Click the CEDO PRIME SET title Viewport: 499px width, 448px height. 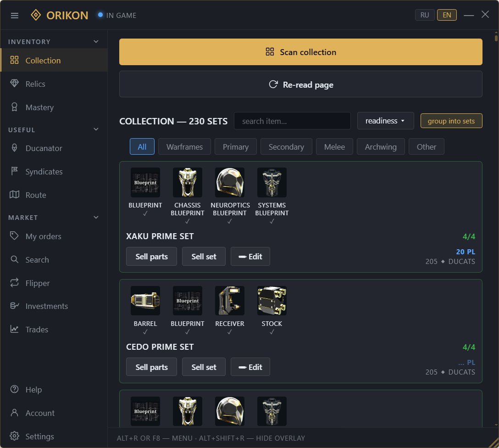pos(160,347)
